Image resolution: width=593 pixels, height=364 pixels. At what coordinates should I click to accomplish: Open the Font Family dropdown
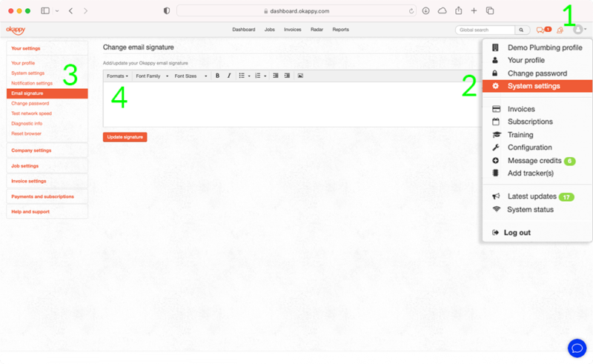151,76
